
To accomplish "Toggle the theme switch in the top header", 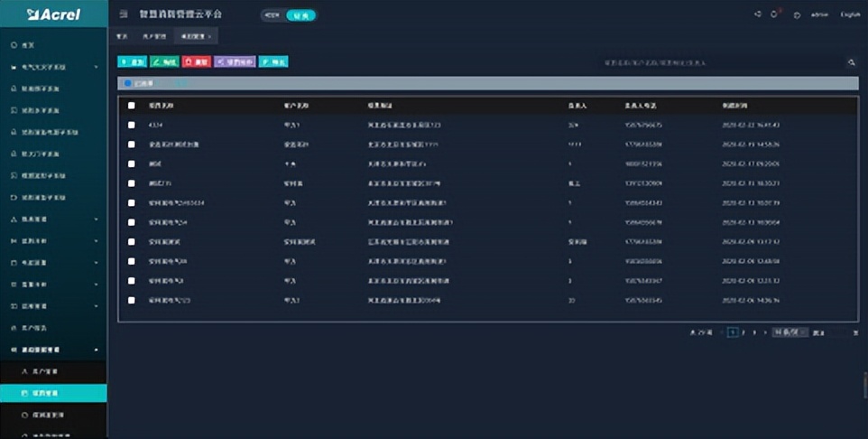I will 289,15.
